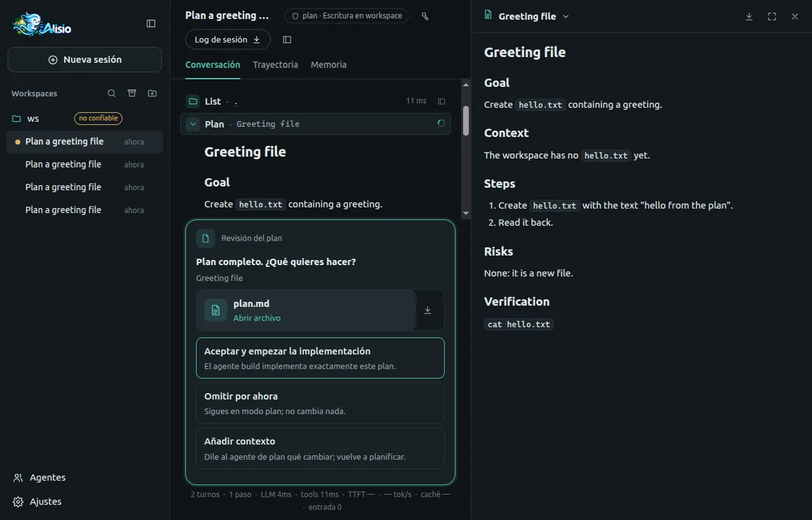Add a new workspace folder icon
The image size is (812, 520).
pyautogui.click(x=152, y=93)
